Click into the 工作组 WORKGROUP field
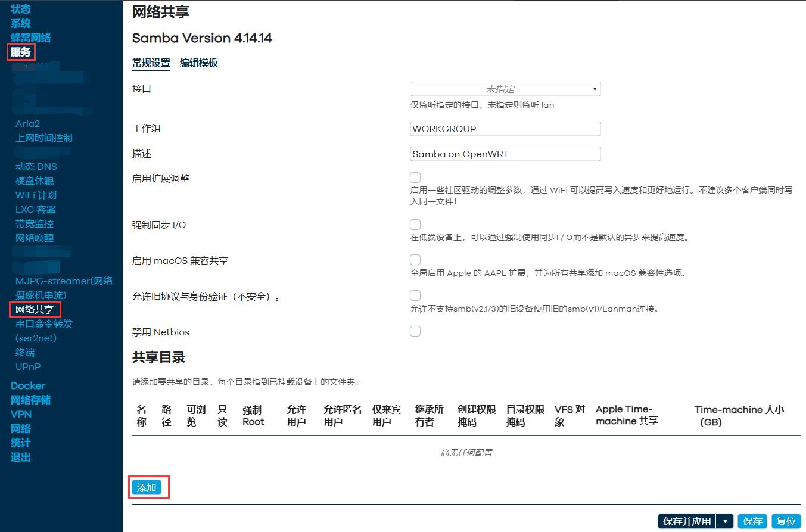The image size is (806, 532). (505, 129)
